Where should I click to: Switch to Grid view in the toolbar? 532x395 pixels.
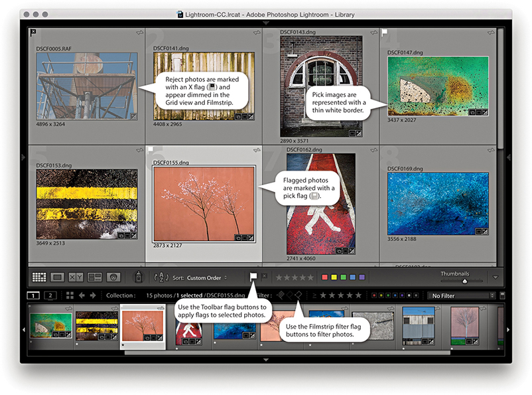coord(39,277)
